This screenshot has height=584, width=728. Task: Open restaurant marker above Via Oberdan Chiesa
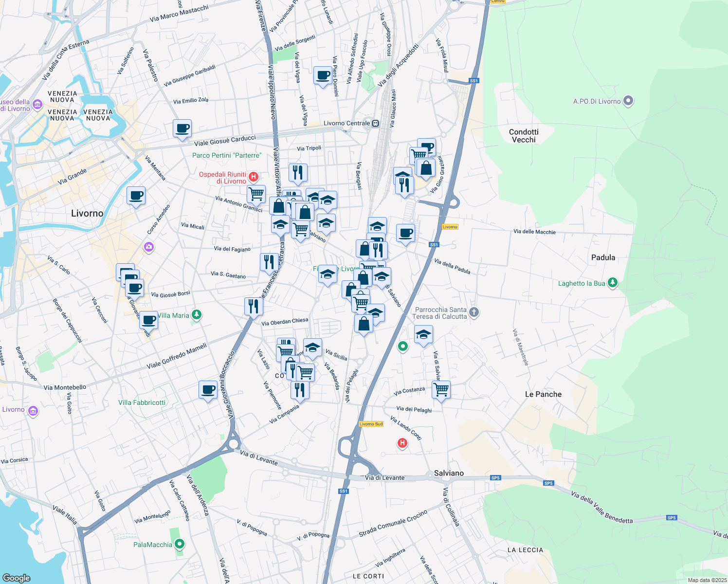[x=254, y=307]
